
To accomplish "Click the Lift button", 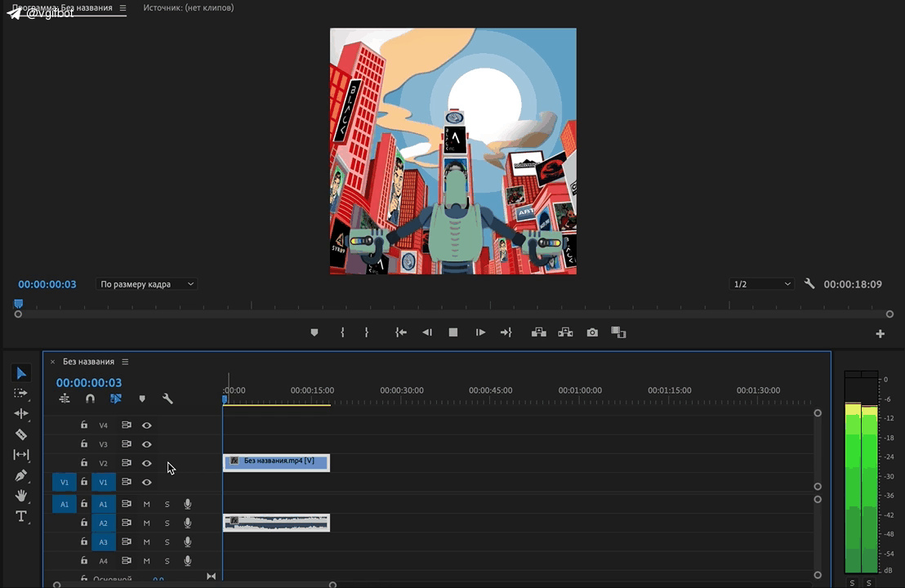I will click(x=538, y=332).
